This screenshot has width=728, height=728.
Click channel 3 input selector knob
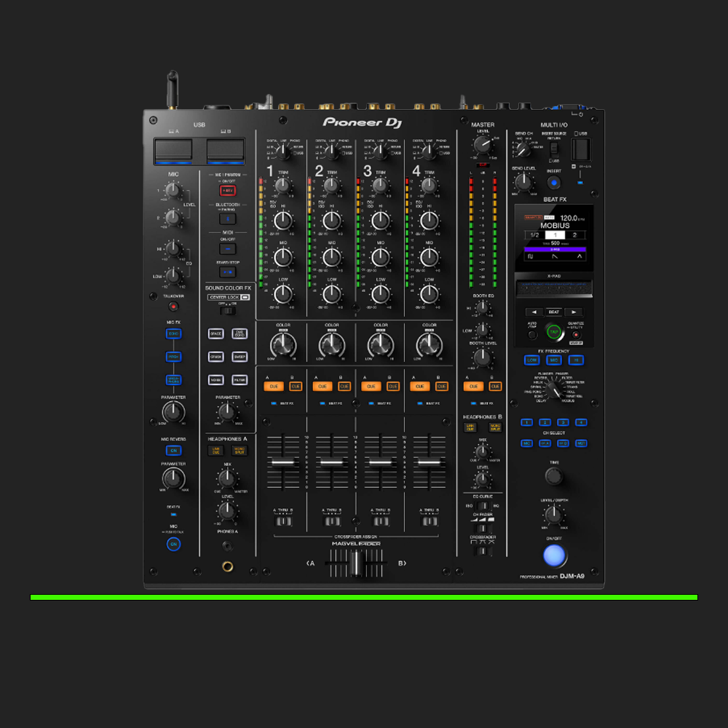point(380,151)
